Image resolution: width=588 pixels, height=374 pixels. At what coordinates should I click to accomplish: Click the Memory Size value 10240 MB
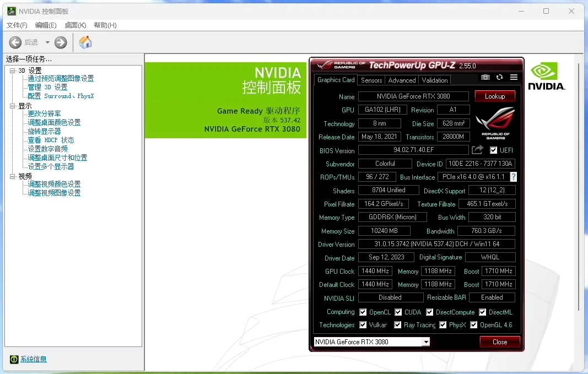coord(384,231)
